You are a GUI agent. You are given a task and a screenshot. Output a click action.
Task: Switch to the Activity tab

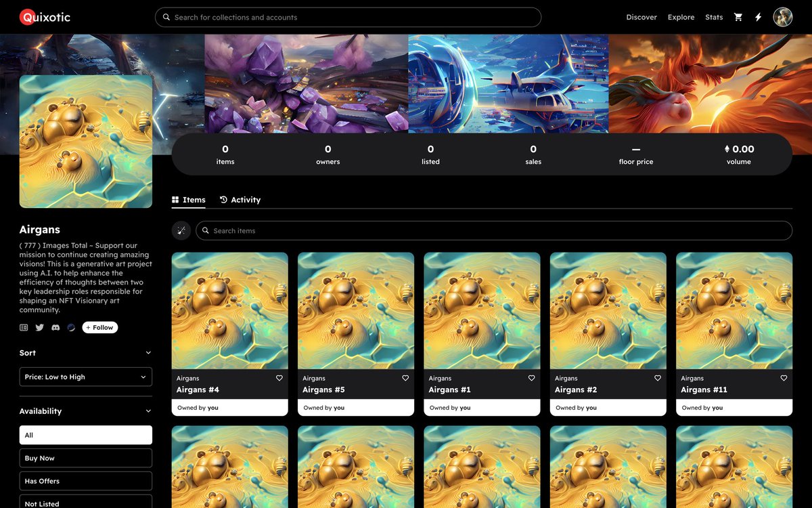(240, 200)
